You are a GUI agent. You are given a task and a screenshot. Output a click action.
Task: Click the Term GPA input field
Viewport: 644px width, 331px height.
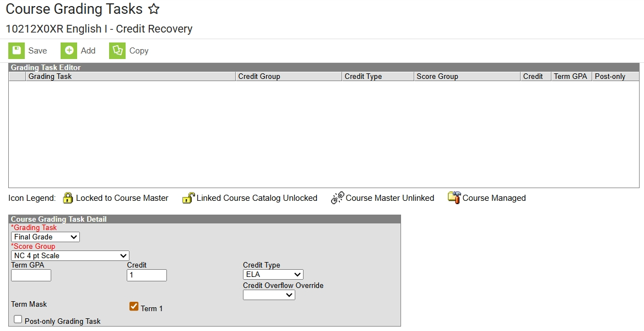31,275
